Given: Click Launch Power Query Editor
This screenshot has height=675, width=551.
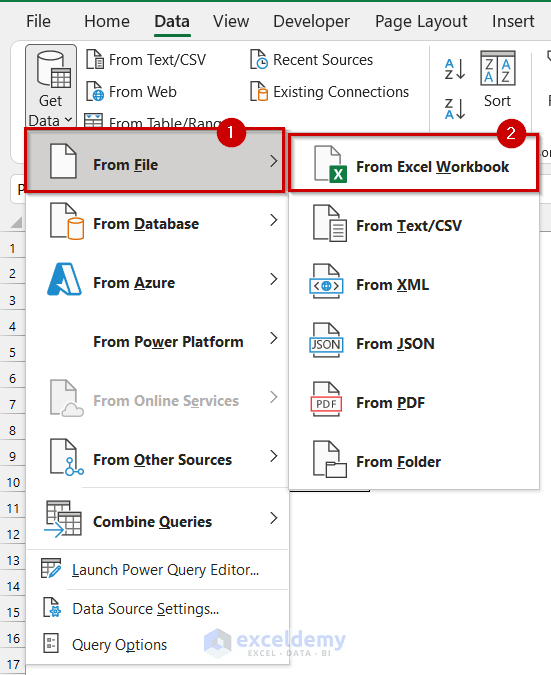Looking at the screenshot, I should tap(157, 570).
